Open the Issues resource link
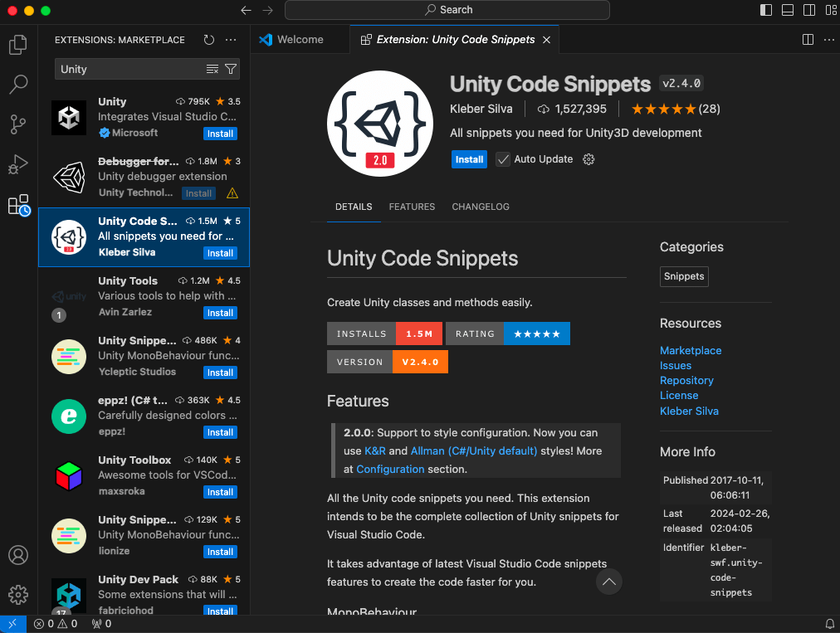The width and height of the screenshot is (840, 633). (676, 365)
